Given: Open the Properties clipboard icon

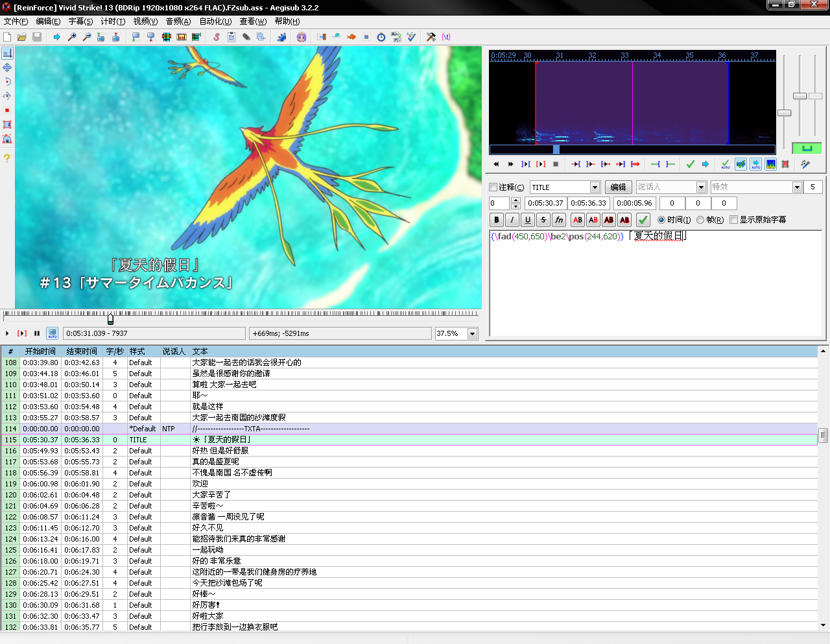Looking at the screenshot, I should coord(231,37).
